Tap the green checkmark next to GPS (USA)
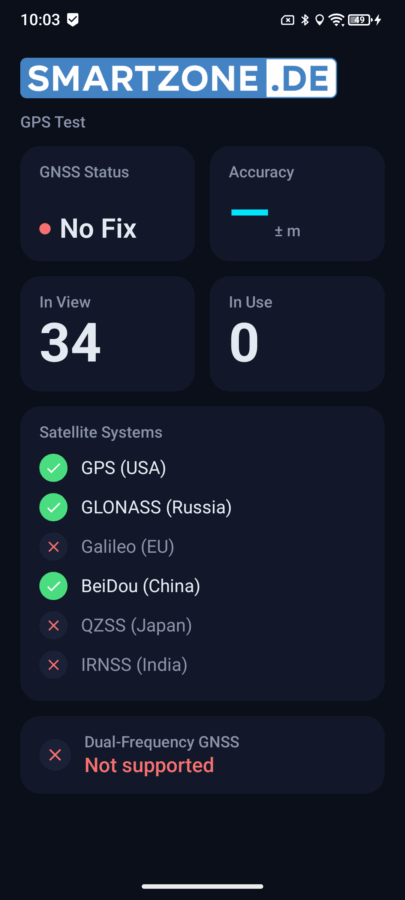 (53, 468)
